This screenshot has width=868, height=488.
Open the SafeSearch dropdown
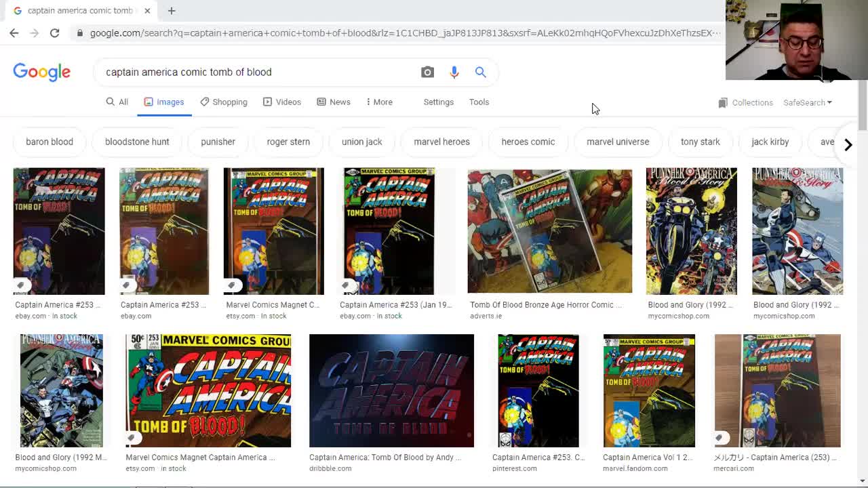pyautogui.click(x=807, y=102)
